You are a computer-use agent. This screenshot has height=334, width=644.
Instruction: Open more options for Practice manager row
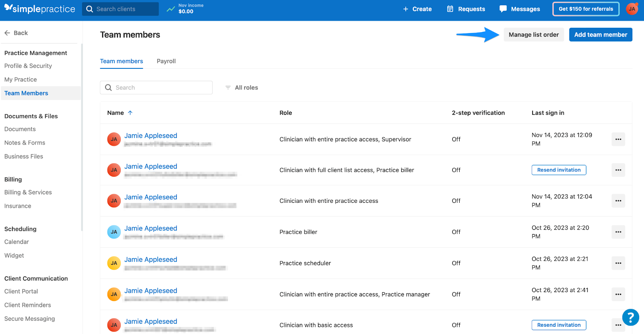tap(618, 295)
